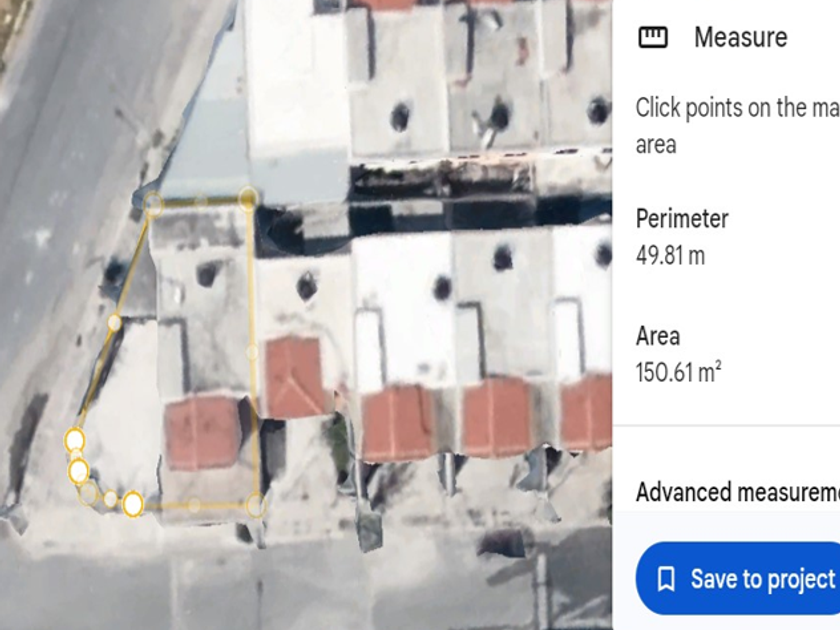840x630 pixels.
Task: Click midpoint handle on polygon's bottom edge
Action: (194, 505)
